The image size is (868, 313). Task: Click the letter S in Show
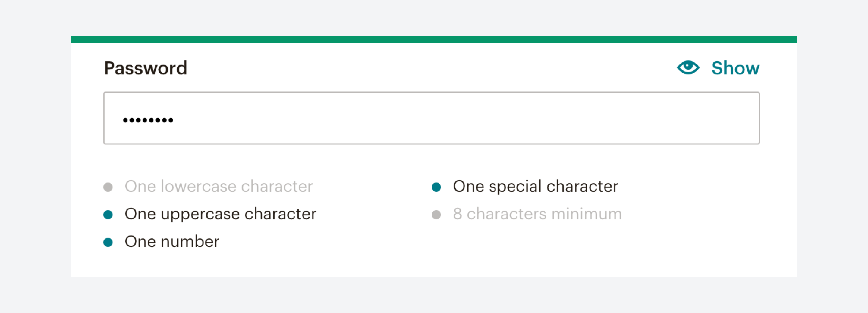click(717, 68)
